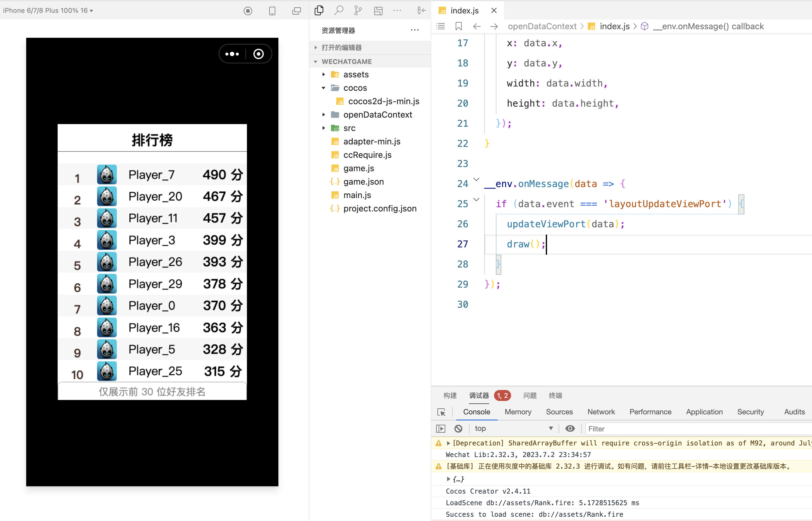The image size is (812, 521).
Task: Switch to the 问题 panel tab
Action: click(x=530, y=395)
